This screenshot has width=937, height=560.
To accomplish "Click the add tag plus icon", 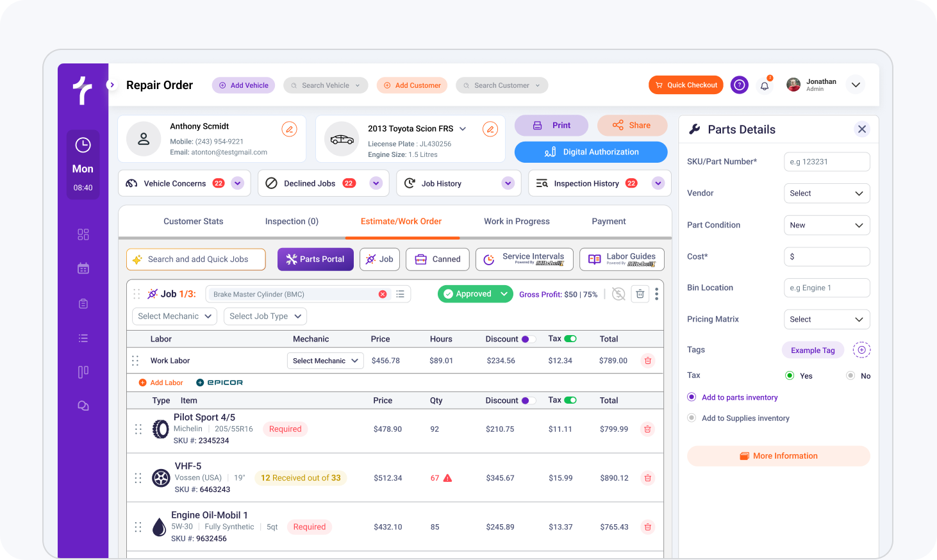I will click(861, 350).
